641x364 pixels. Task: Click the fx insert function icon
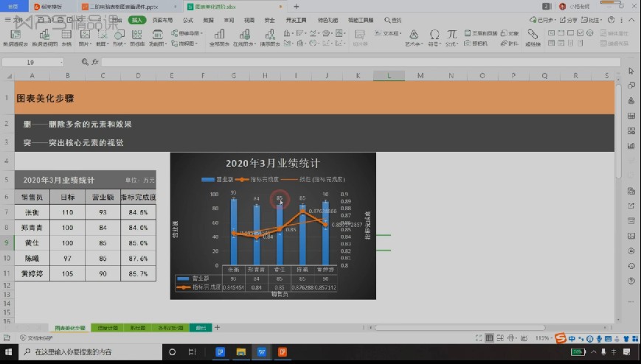click(x=95, y=62)
